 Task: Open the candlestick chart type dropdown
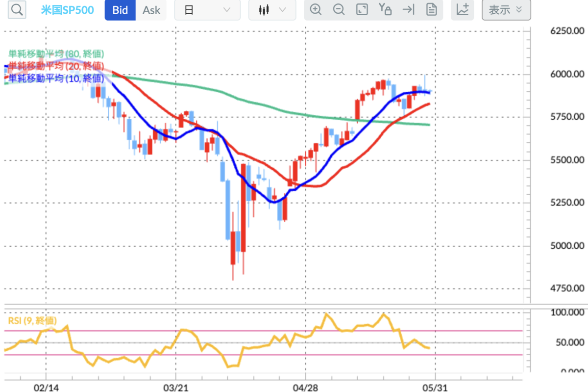tap(272, 10)
